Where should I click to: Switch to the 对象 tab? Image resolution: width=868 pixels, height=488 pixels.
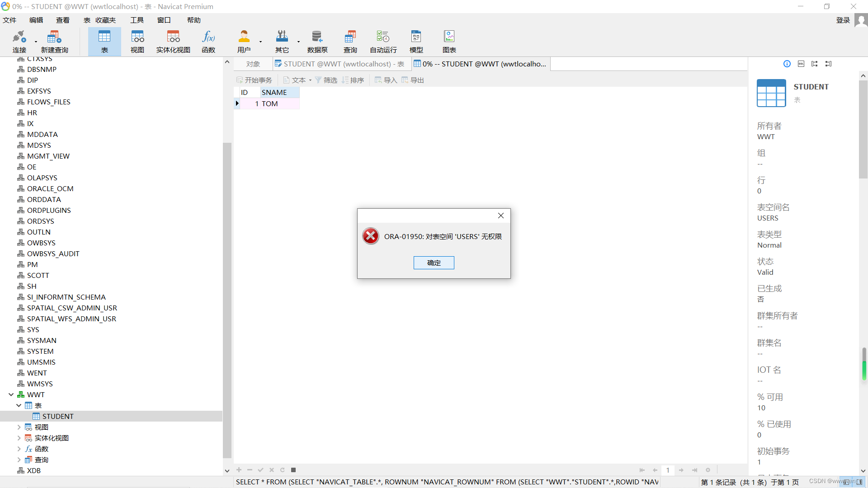[253, 64]
